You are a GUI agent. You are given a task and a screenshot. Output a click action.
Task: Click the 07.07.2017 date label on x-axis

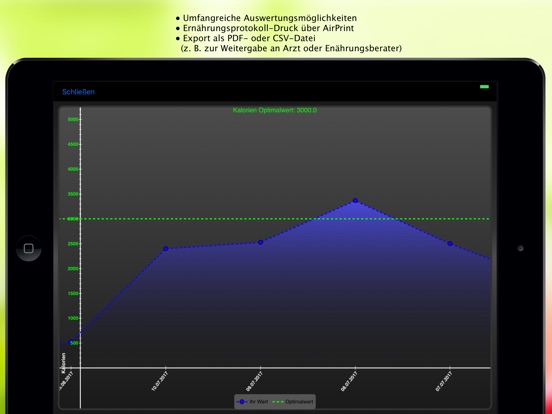(x=444, y=382)
